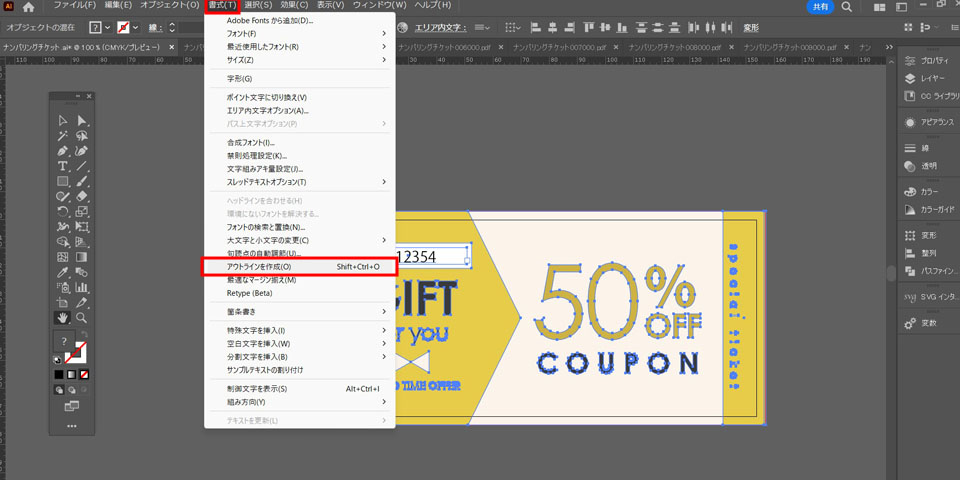Click the Home icon in the top bar

29,7
